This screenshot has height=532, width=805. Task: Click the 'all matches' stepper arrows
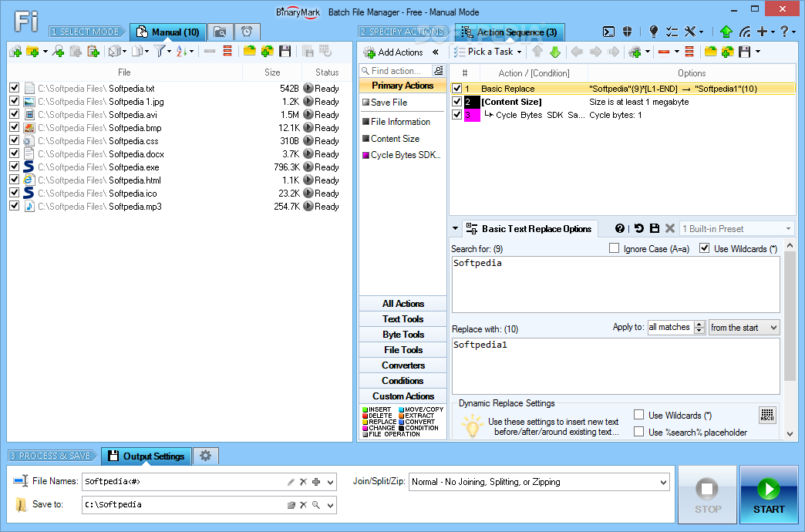point(699,327)
